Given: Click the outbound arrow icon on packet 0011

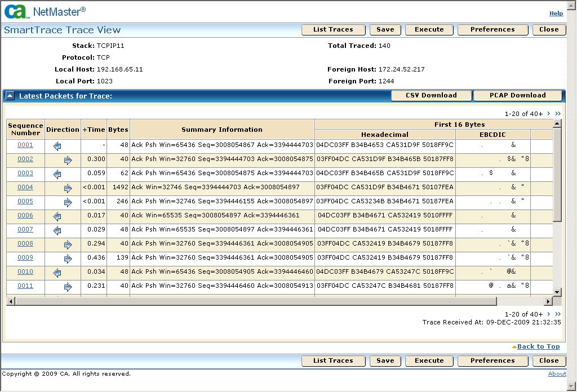Looking at the screenshot, I should pos(69,287).
